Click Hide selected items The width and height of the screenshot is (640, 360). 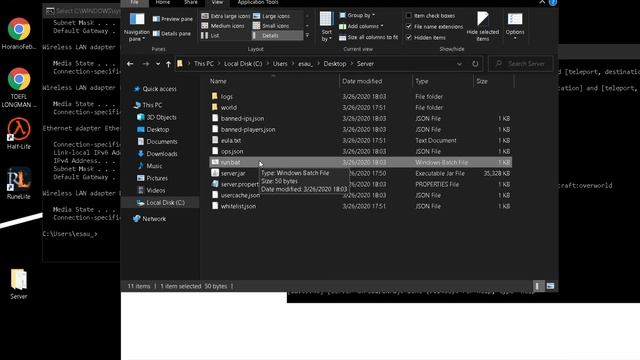482,27
